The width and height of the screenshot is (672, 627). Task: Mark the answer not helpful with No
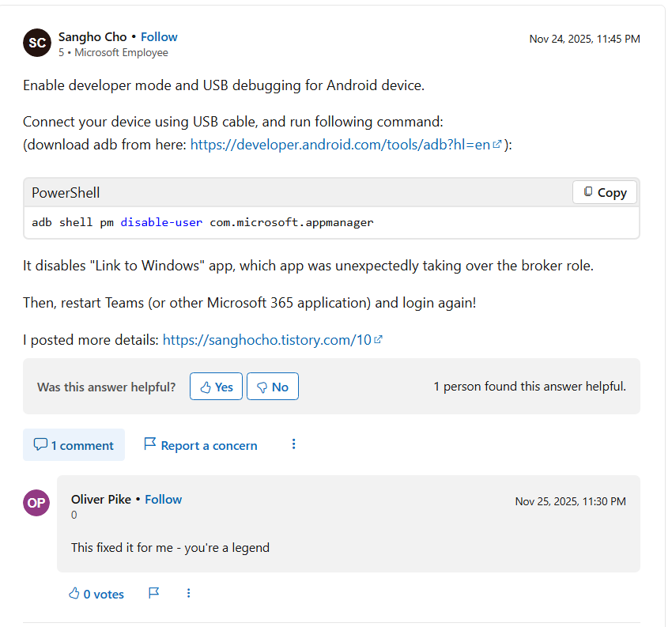(x=272, y=387)
